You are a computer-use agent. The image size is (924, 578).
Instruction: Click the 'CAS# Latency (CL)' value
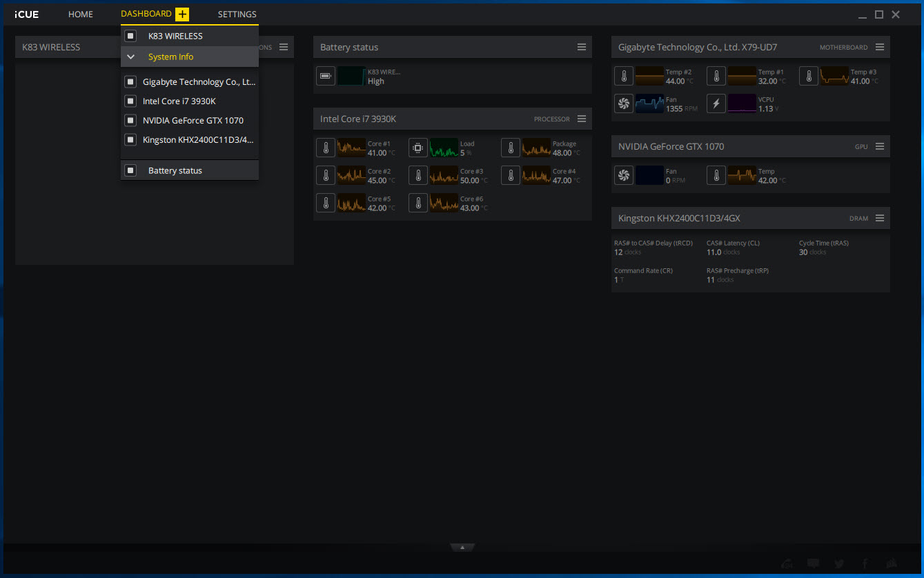(x=723, y=252)
